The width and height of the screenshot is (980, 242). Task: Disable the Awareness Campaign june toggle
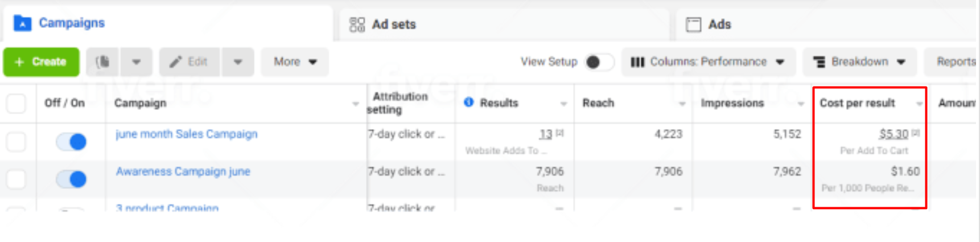[x=72, y=179]
